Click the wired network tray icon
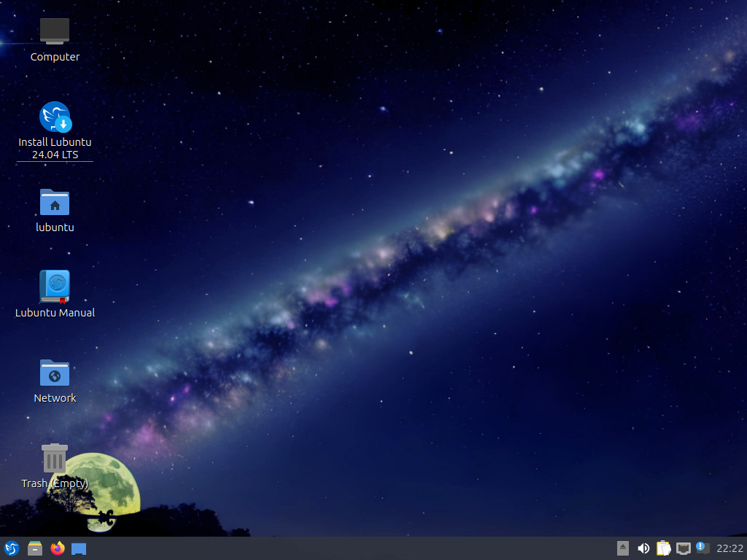 click(x=683, y=548)
